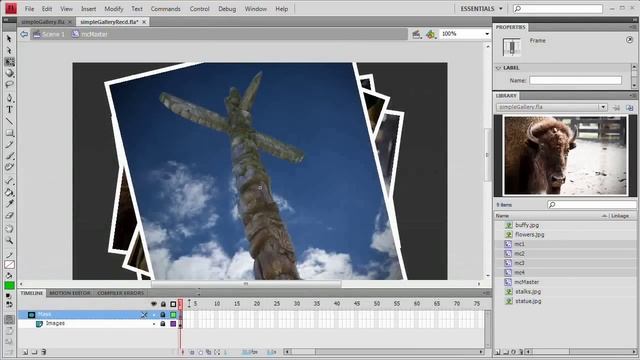The width and height of the screenshot is (640, 360).
Task: Unlock the Mask layer
Action: (x=163, y=315)
